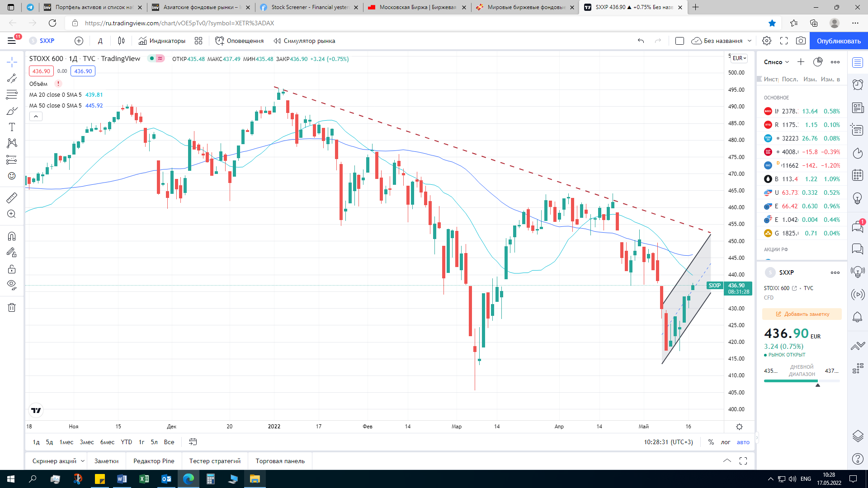The image size is (868, 488).
Task: Select the YTD date range
Action: point(127,442)
